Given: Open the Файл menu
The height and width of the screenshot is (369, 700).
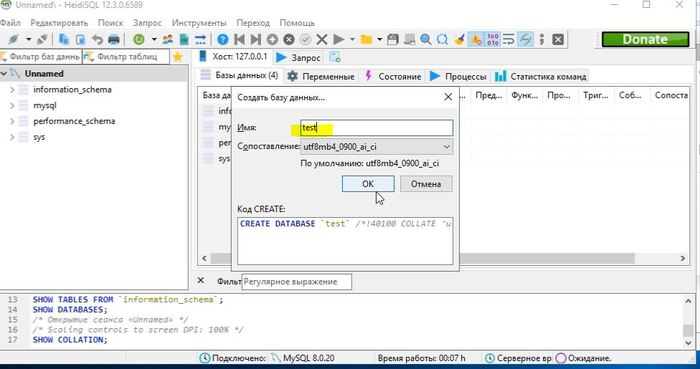Looking at the screenshot, I should tap(10, 22).
